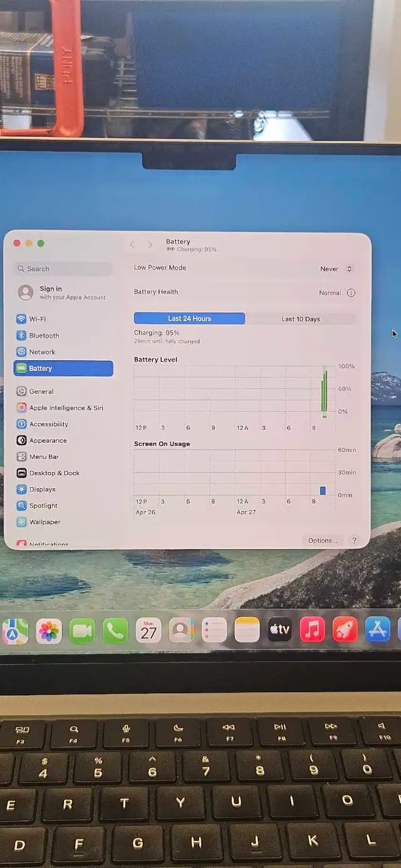Open the Phone app in the Dock
This screenshot has height=868, width=401.
[115, 631]
